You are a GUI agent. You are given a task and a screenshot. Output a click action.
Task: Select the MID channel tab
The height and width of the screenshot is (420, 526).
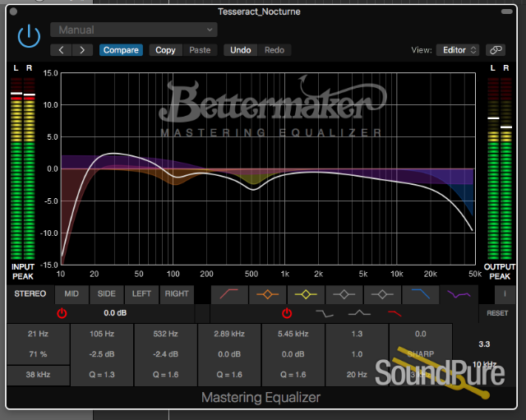pyautogui.click(x=72, y=294)
